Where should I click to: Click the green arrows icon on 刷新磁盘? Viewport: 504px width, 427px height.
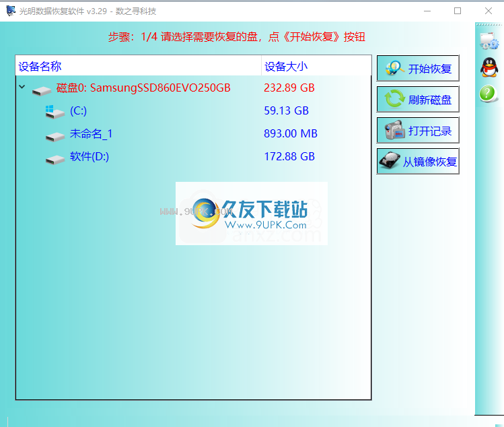(x=394, y=99)
